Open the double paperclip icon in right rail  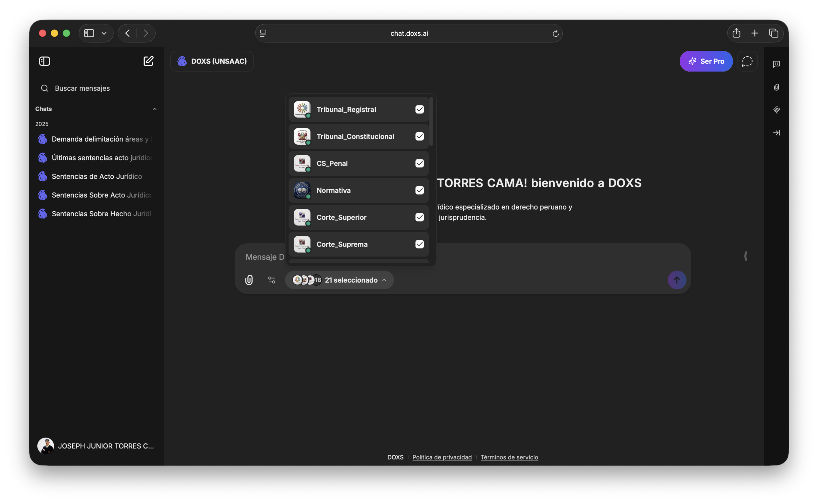coord(776,110)
